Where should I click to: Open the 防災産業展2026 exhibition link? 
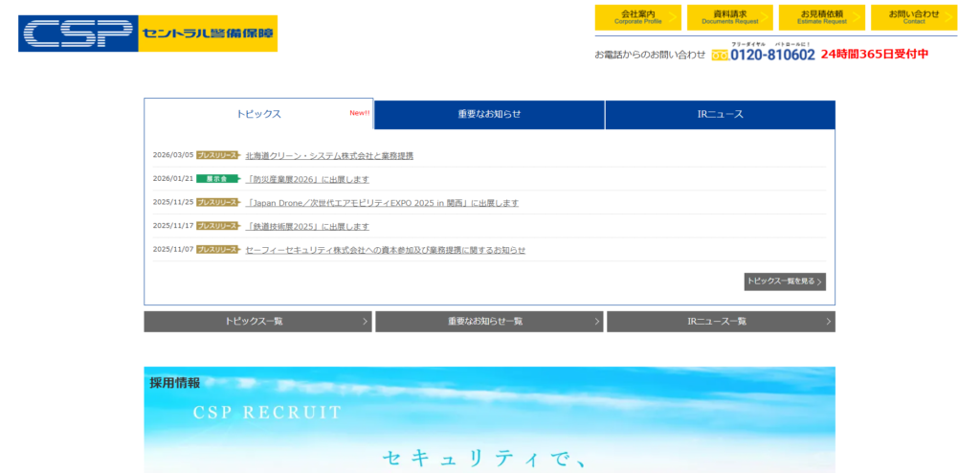tap(306, 179)
